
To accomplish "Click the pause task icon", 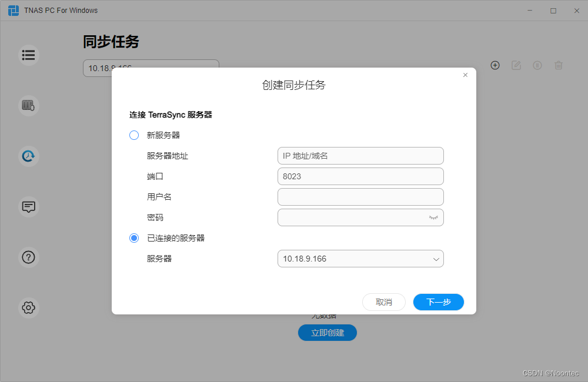I will click(537, 65).
